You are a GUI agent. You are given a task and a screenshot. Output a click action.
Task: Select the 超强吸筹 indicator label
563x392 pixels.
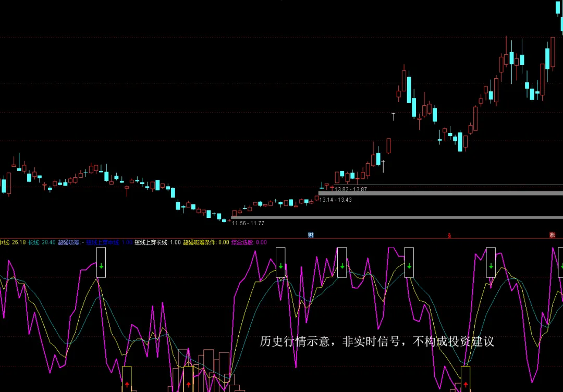(x=71, y=242)
